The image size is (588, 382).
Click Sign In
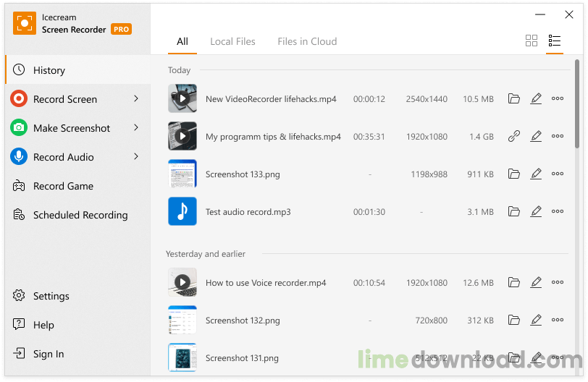click(78, 354)
